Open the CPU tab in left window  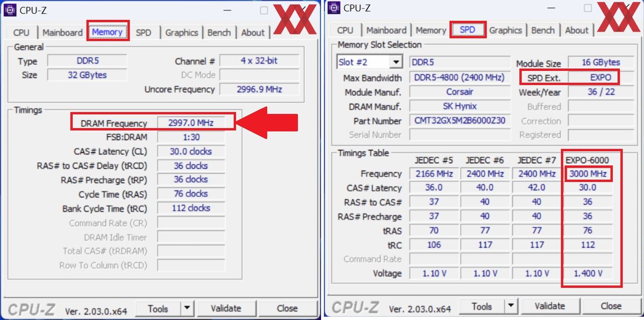coord(21,33)
